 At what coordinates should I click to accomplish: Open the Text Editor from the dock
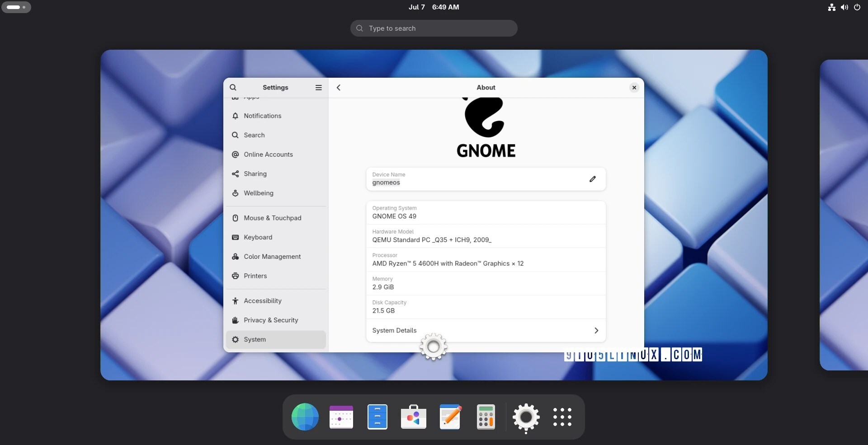pyautogui.click(x=450, y=417)
